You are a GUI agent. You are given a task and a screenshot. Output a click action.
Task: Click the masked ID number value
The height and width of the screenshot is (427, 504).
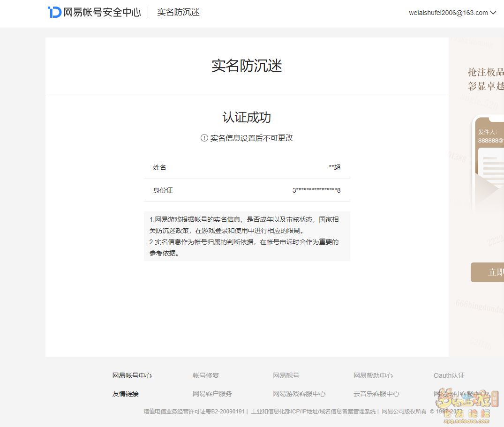(316, 190)
